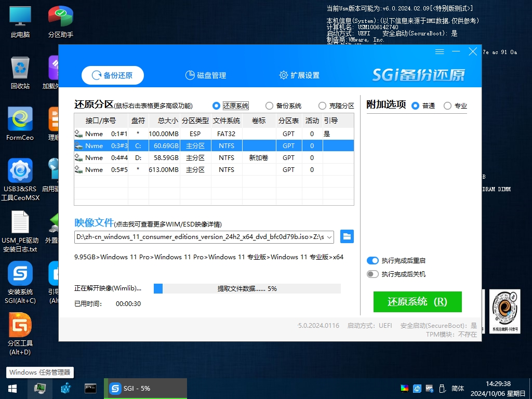Select the 备份系统 radio button
The width and height of the screenshot is (532, 399).
(269, 106)
